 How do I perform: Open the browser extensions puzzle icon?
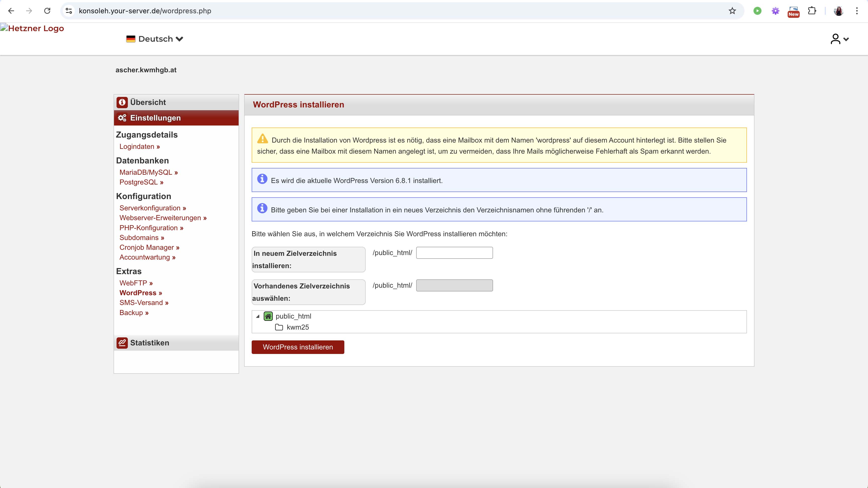click(812, 11)
